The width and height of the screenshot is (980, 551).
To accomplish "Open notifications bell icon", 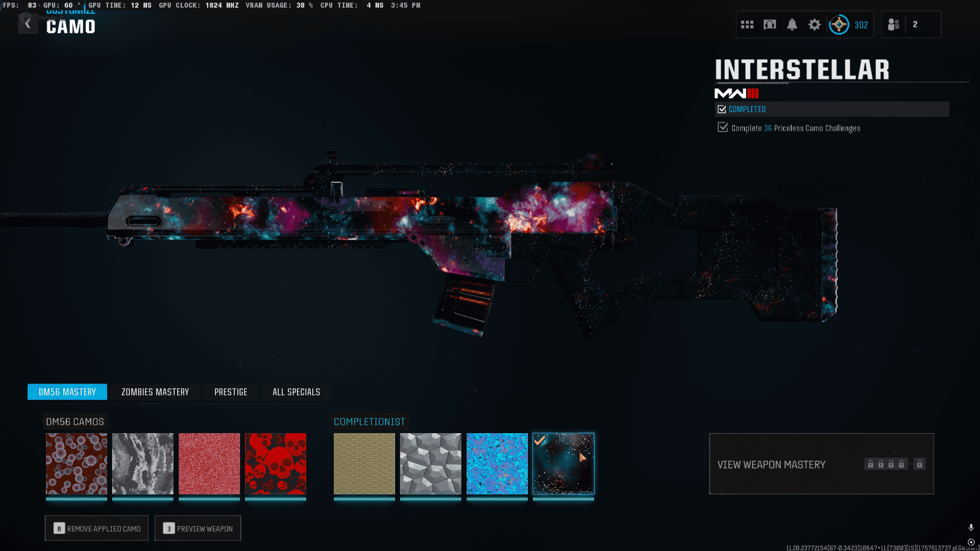I will pyautogui.click(x=792, y=24).
